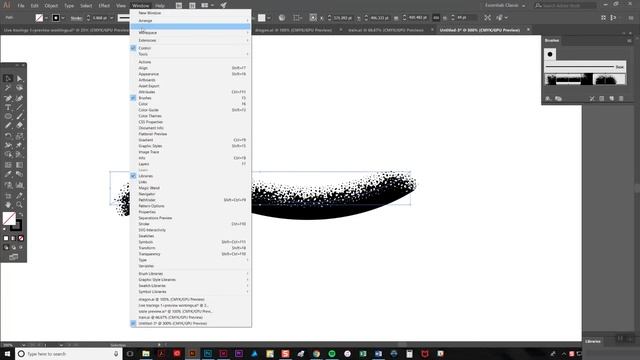Screen dimensions: 640x360
Task: Select the Direct Selection tool
Action: [20, 78]
